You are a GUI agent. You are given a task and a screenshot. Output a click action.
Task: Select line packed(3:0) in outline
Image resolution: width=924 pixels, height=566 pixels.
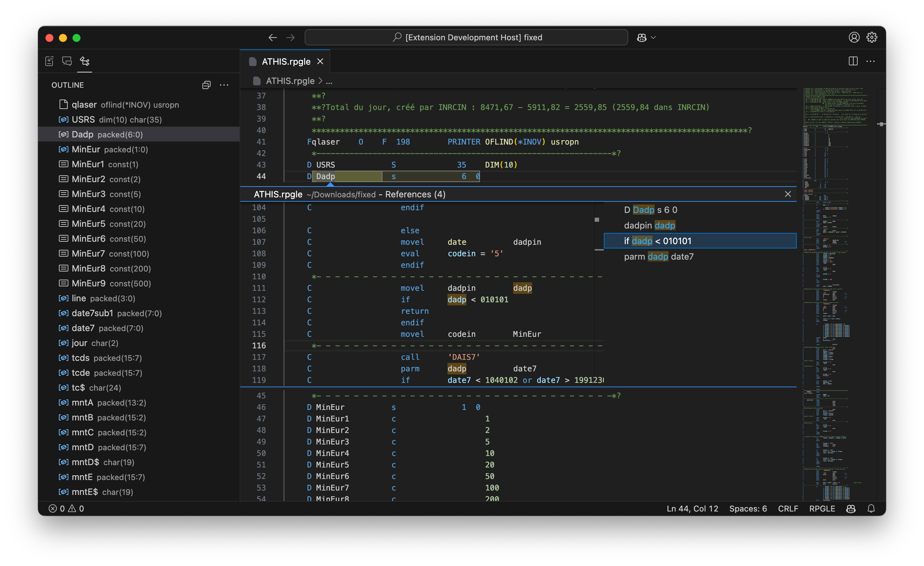[139, 298]
